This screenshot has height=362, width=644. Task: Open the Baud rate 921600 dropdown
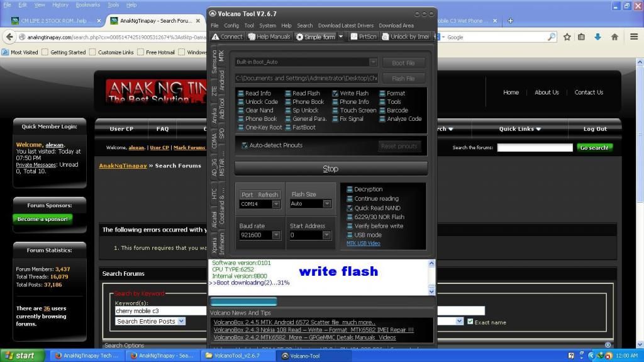(x=276, y=235)
